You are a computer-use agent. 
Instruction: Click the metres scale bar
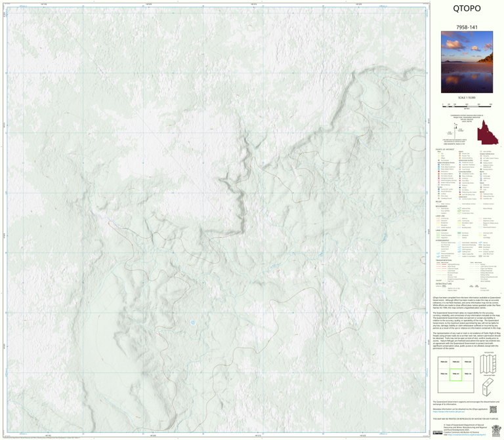pyautogui.click(x=467, y=105)
